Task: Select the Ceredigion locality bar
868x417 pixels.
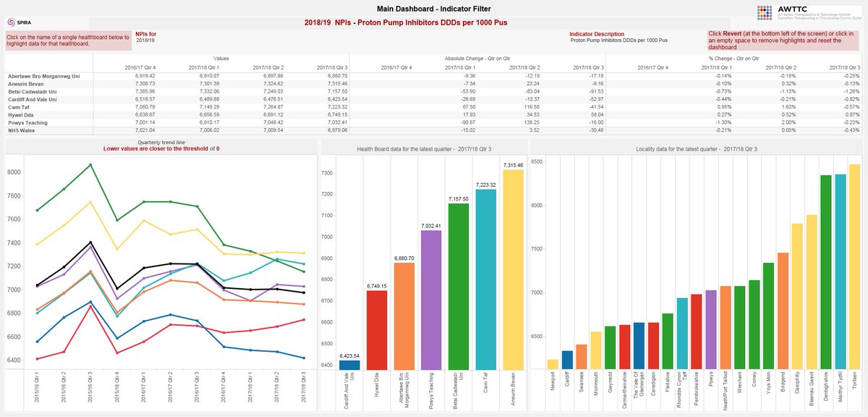Action: click(x=655, y=346)
